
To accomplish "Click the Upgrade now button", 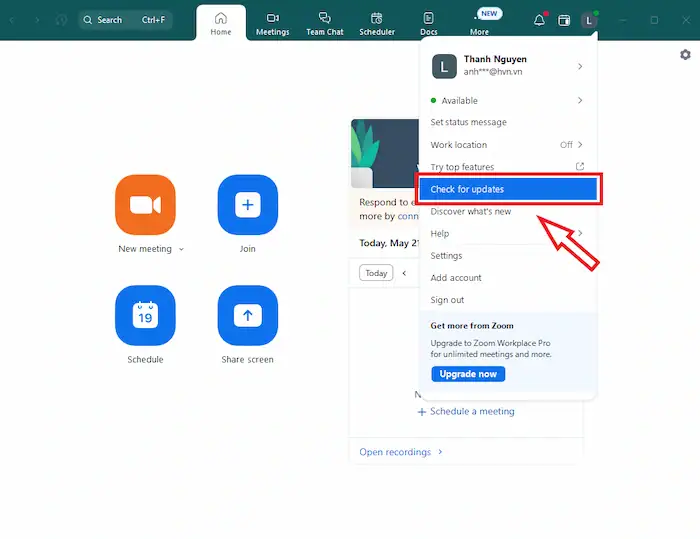I will point(468,374).
